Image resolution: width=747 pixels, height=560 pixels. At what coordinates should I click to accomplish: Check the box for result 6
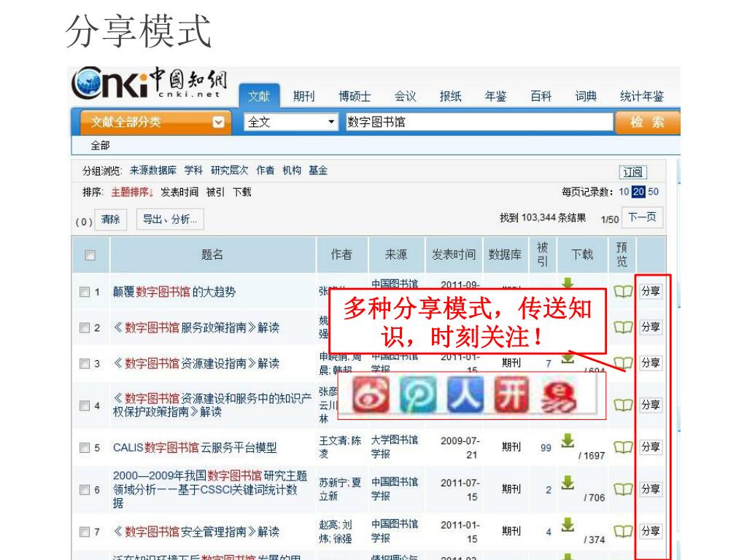[85, 489]
